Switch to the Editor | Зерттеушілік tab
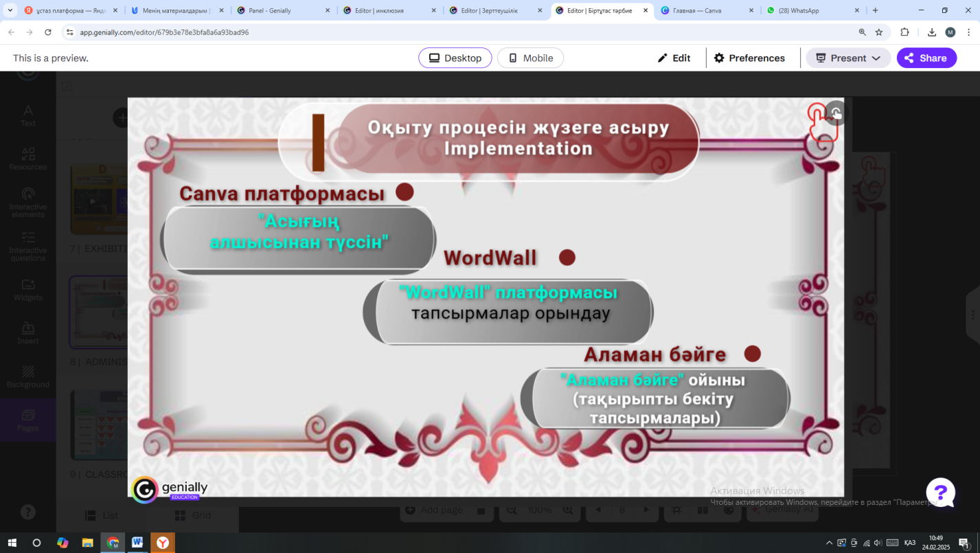Screen dimensions: 980x553 (496, 10)
